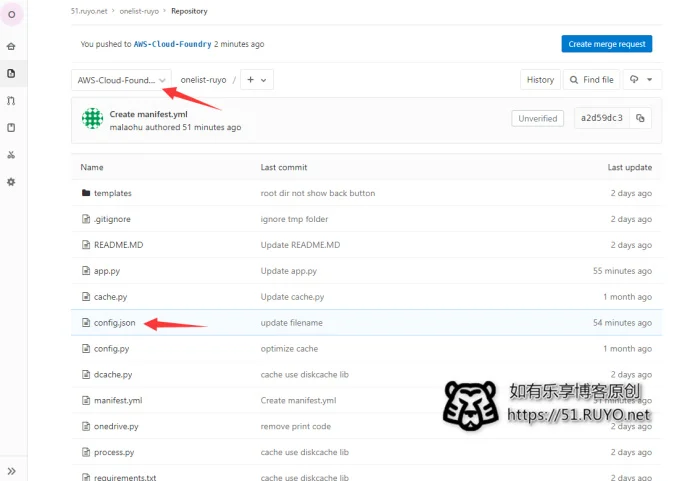Open the Repository sidebar icon

11,73
